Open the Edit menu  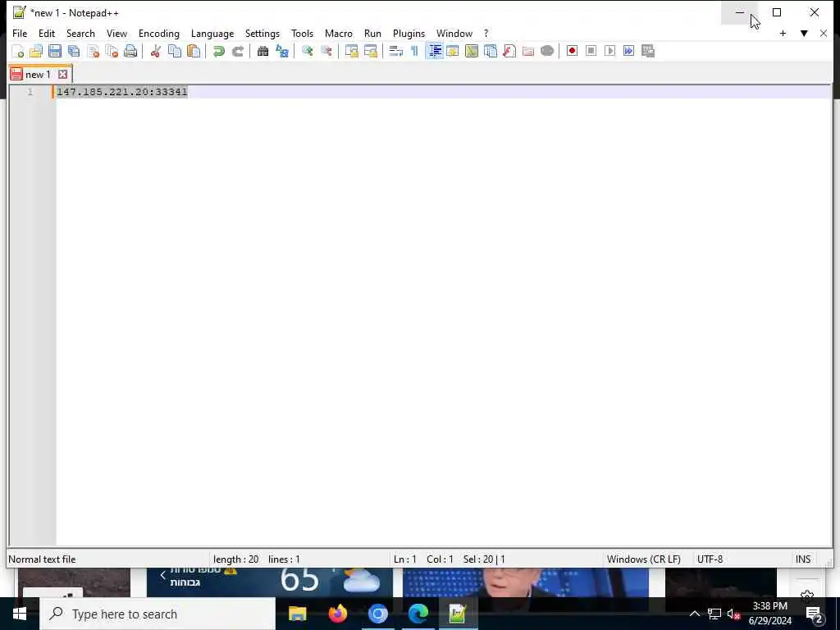point(47,33)
